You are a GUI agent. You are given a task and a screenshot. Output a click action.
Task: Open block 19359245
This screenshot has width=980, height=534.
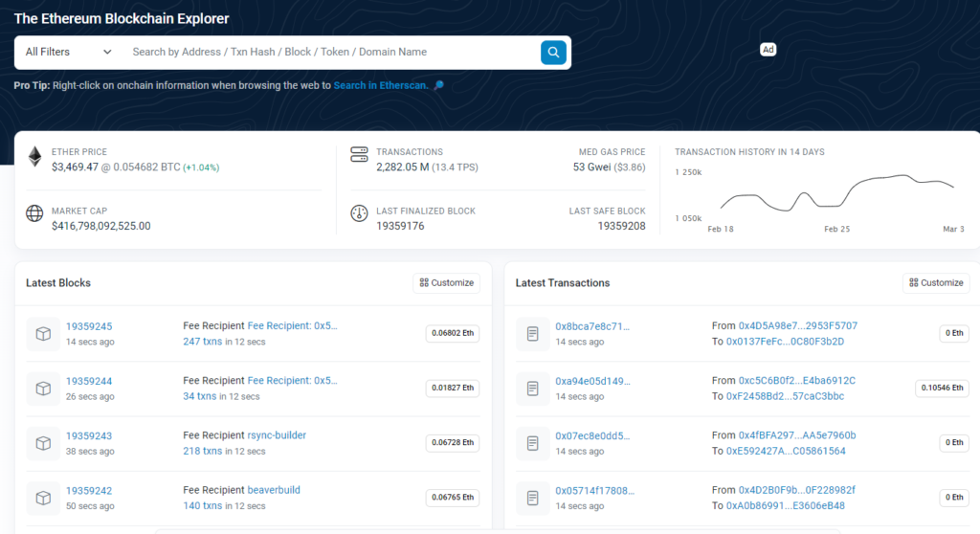pyautogui.click(x=89, y=326)
